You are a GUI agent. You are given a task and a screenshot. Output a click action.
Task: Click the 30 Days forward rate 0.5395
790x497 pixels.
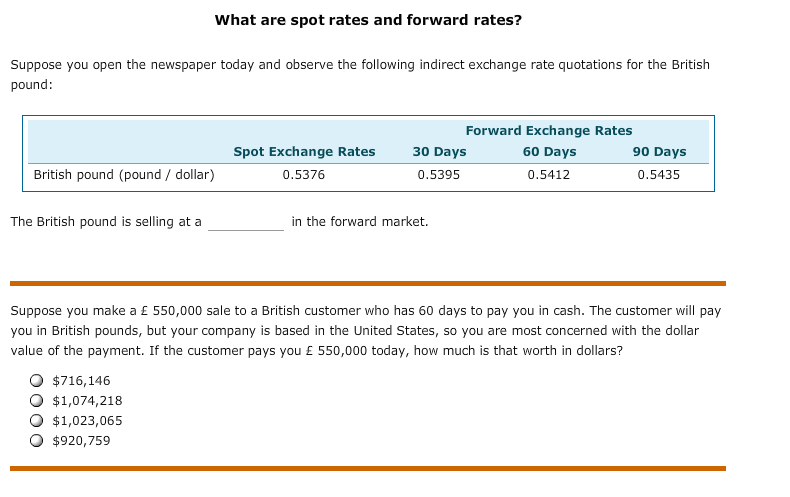pos(438,175)
